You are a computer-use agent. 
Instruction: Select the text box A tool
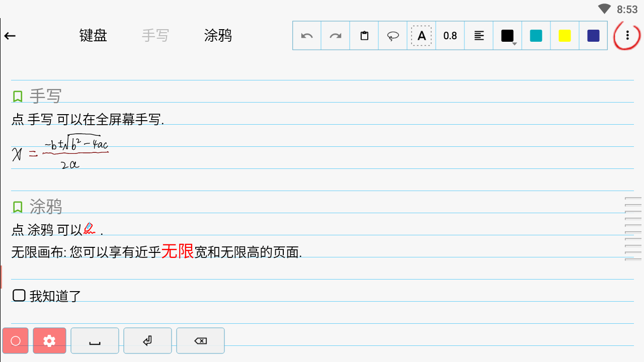click(422, 36)
